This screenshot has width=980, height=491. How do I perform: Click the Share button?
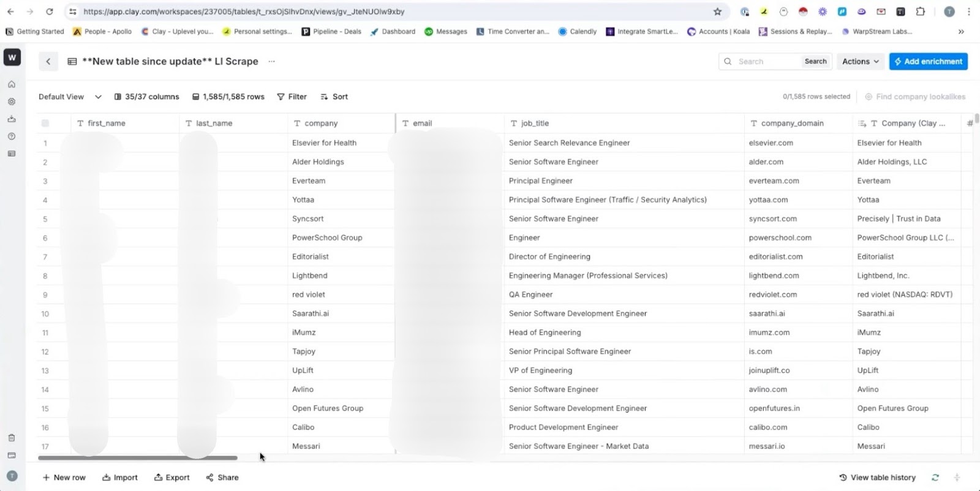point(222,478)
